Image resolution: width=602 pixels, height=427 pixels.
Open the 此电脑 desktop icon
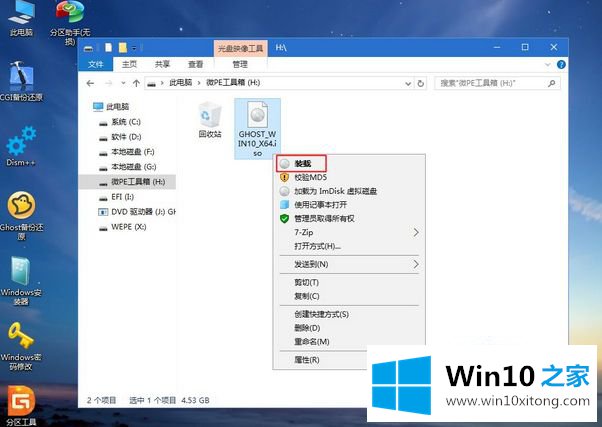pos(21,18)
